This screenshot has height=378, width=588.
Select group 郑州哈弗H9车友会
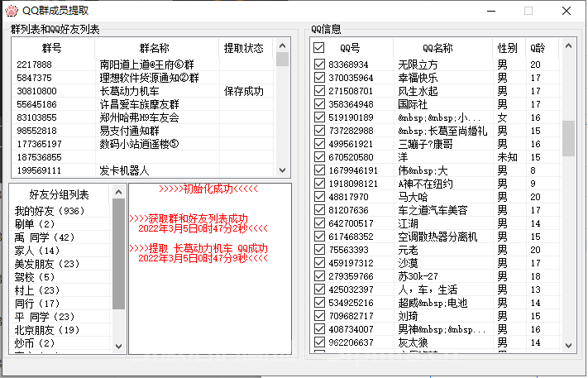point(142,117)
